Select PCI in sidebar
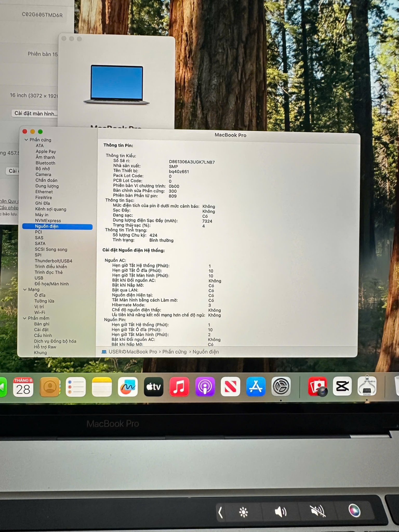 [38, 232]
